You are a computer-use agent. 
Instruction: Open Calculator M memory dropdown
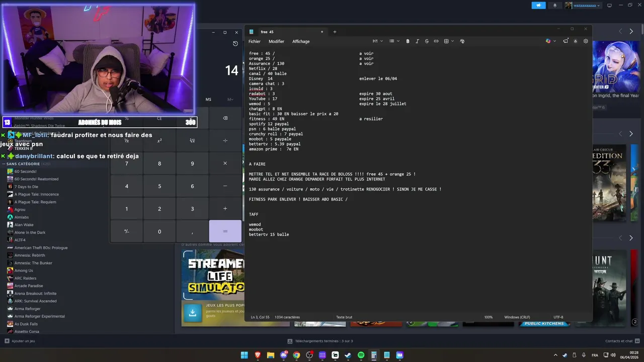pos(230,100)
